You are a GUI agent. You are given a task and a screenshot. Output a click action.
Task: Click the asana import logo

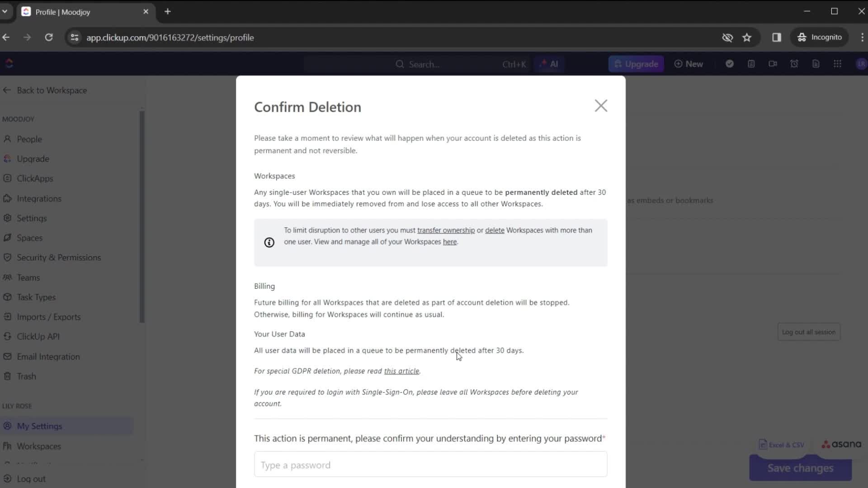coord(841,445)
